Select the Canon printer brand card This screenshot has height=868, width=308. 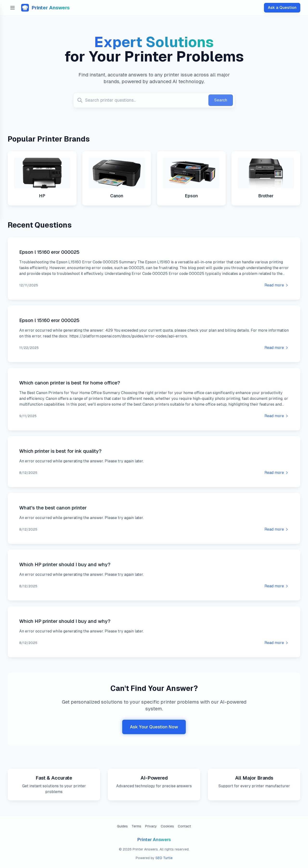(x=117, y=178)
